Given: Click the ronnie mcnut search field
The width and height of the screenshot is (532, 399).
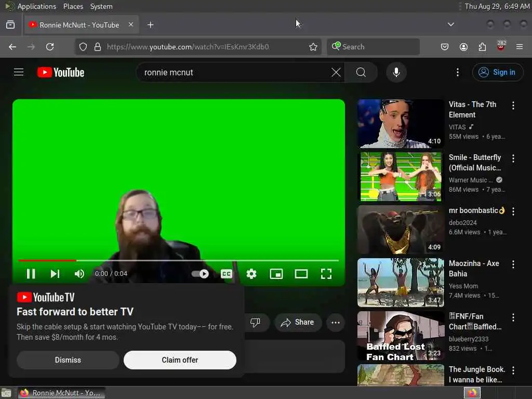Looking at the screenshot, I should click(x=234, y=72).
